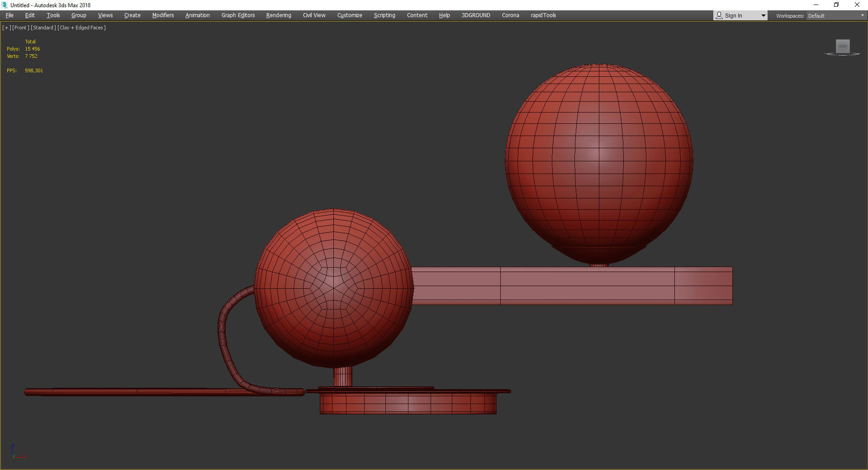The height and width of the screenshot is (470, 868).
Task: Click the [+] viewport general menu label
Action: point(7,28)
